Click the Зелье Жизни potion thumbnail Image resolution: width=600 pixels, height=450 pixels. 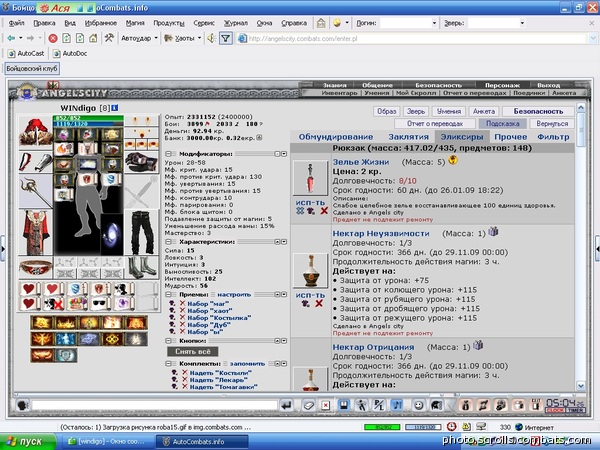click(x=310, y=178)
